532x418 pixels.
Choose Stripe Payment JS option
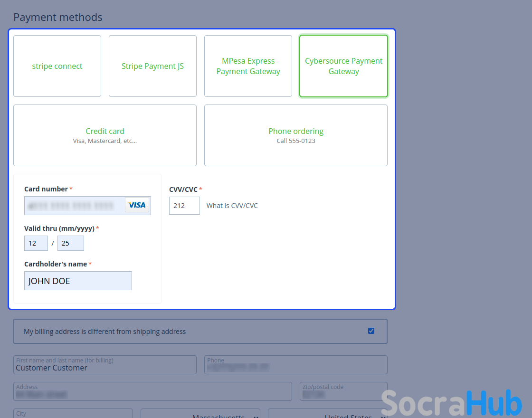152,66
